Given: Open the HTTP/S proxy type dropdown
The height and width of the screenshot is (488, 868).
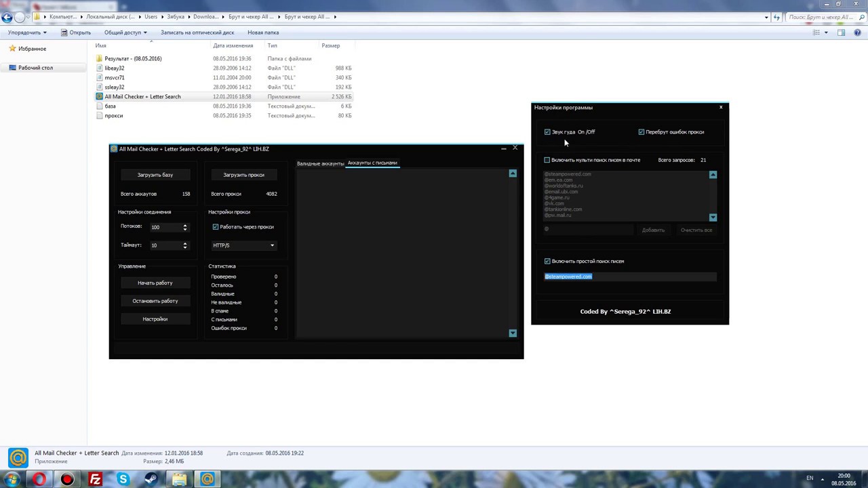Looking at the screenshot, I should [243, 245].
